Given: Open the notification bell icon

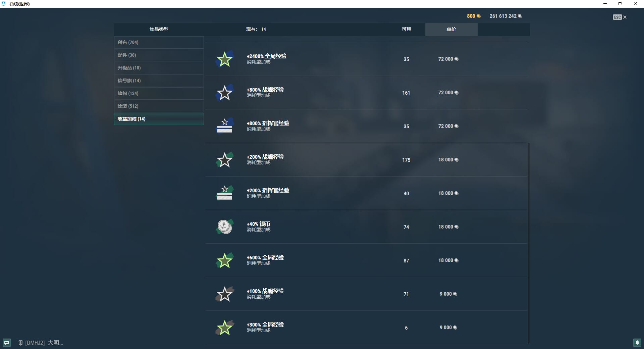Looking at the screenshot, I should tap(637, 343).
